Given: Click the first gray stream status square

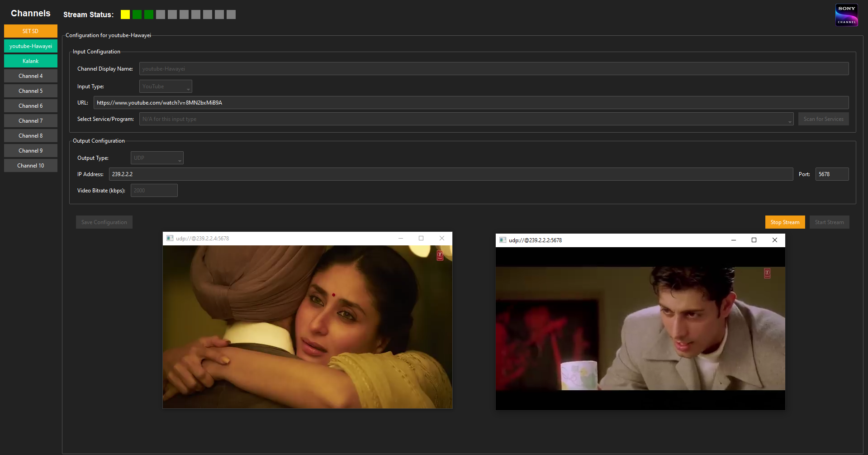Looking at the screenshot, I should click(x=160, y=14).
